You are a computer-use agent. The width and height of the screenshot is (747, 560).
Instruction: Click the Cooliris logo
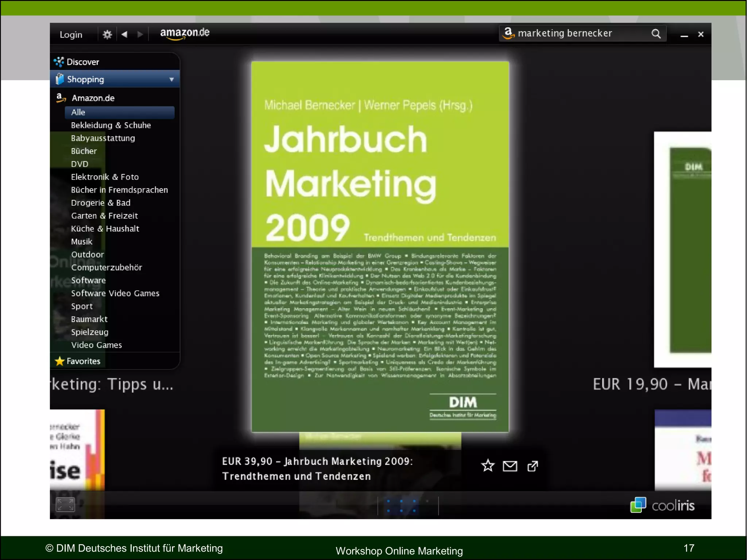tap(662, 505)
